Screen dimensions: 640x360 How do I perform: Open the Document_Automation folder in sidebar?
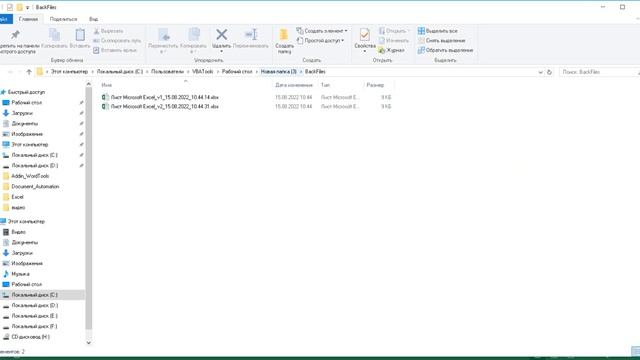click(x=35, y=187)
